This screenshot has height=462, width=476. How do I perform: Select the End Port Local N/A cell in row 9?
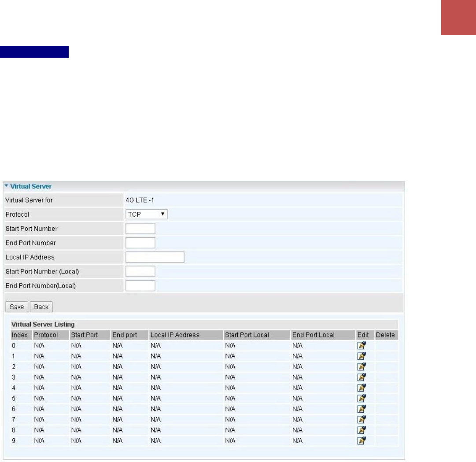[297, 440]
